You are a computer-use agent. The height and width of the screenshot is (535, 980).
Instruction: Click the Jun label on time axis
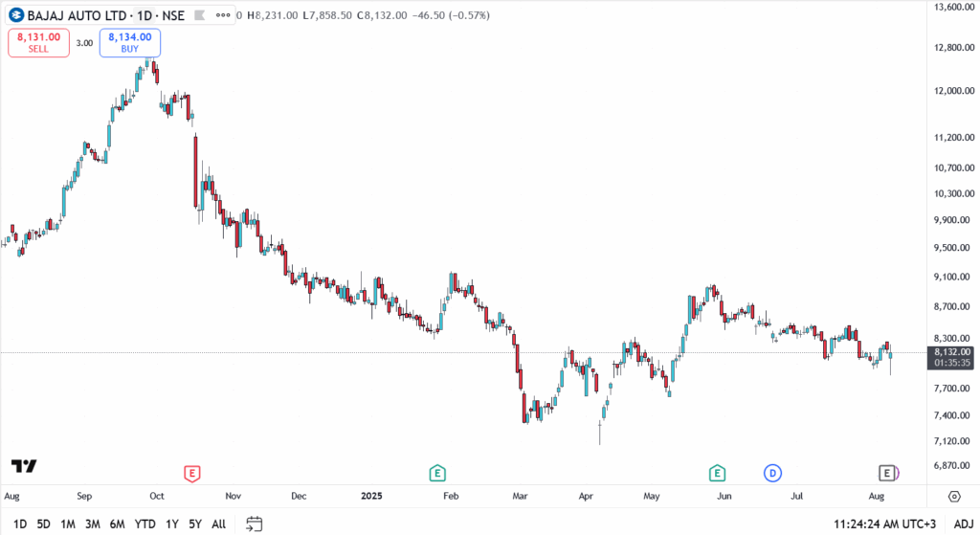[x=724, y=497]
